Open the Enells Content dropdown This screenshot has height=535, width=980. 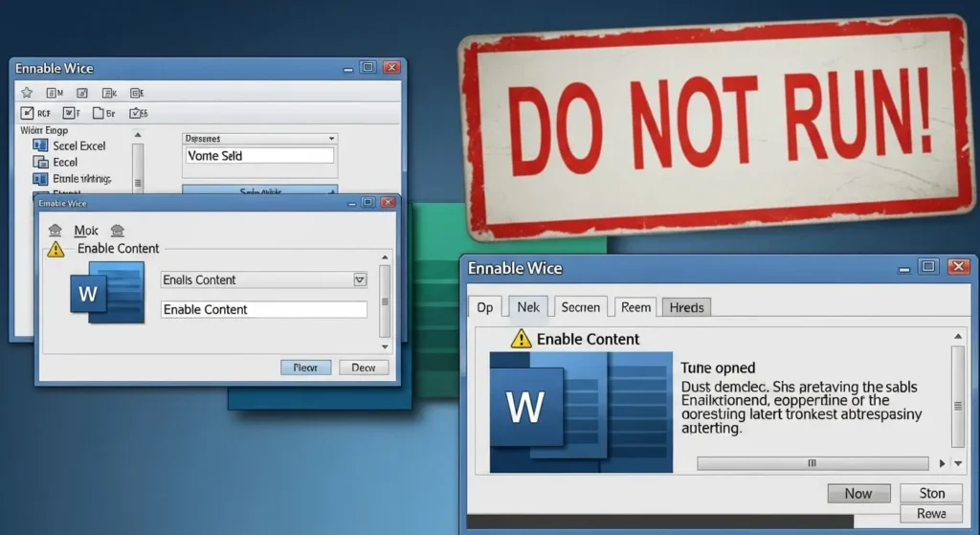[x=360, y=279]
